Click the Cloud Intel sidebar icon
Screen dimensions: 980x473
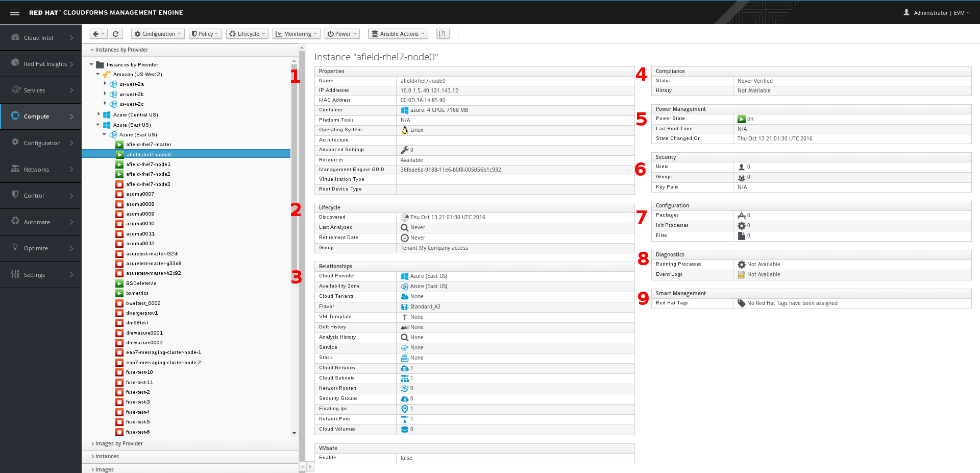point(15,37)
